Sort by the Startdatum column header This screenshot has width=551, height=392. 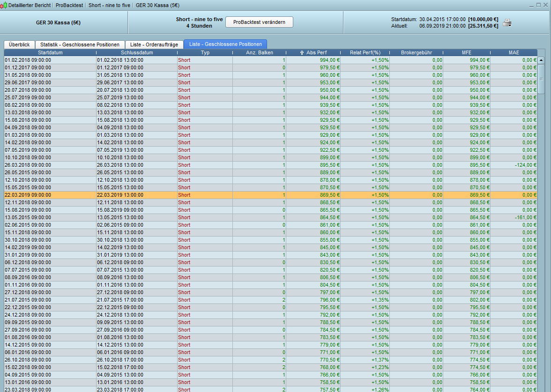pos(50,52)
